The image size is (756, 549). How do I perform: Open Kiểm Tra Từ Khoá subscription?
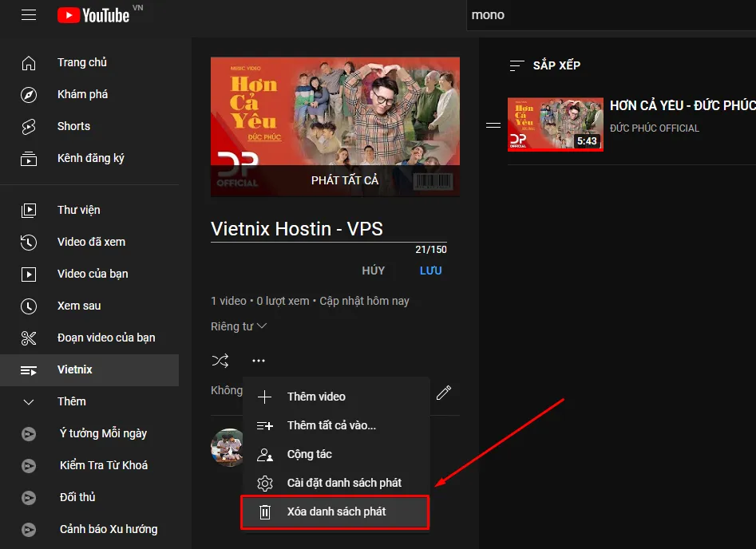104,466
